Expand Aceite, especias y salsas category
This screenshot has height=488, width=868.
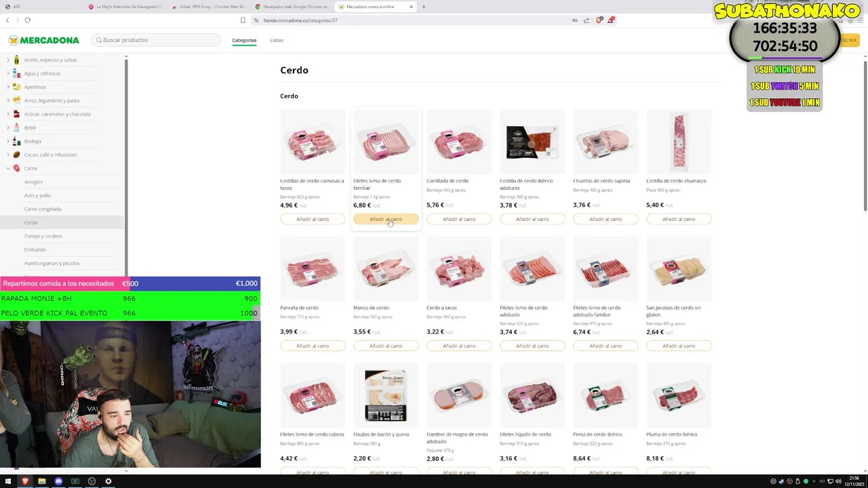coord(50,60)
